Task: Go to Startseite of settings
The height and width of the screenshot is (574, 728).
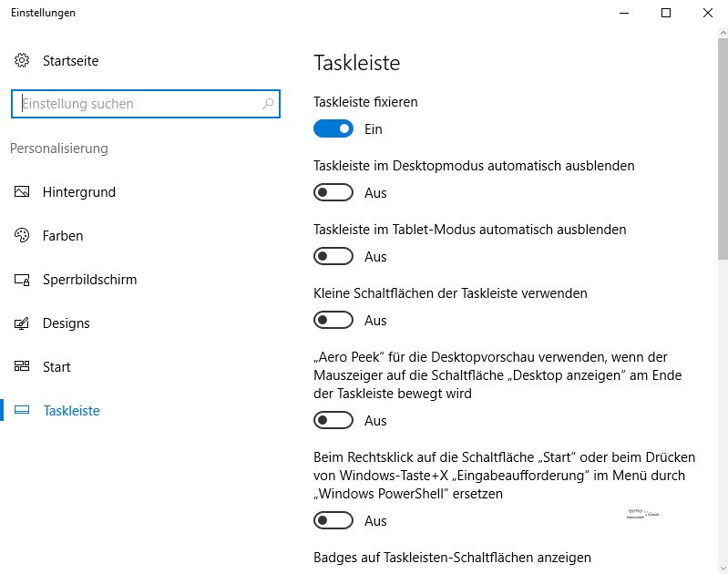Action: 70,61
